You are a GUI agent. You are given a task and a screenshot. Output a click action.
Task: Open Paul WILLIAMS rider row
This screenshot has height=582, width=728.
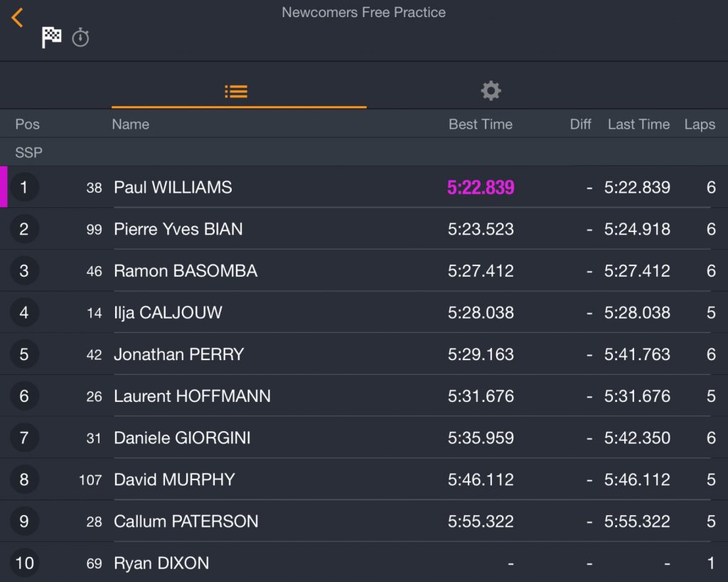pyautogui.click(x=364, y=187)
